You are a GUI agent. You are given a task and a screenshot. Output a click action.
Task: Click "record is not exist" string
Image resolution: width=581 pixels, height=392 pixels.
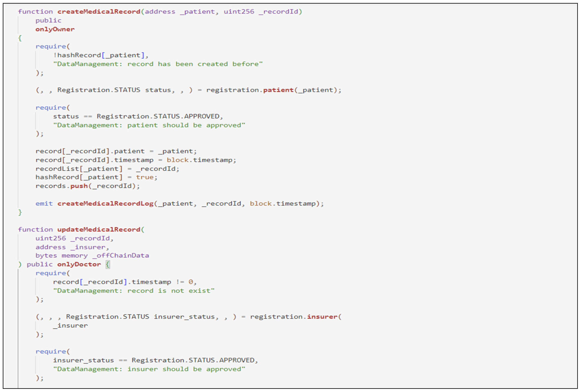134,291
